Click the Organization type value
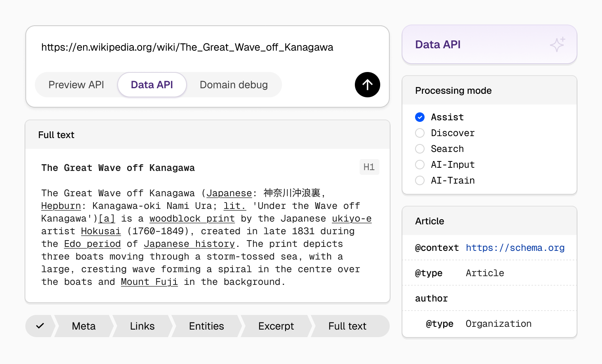This screenshot has width=602, height=364. [499, 324]
